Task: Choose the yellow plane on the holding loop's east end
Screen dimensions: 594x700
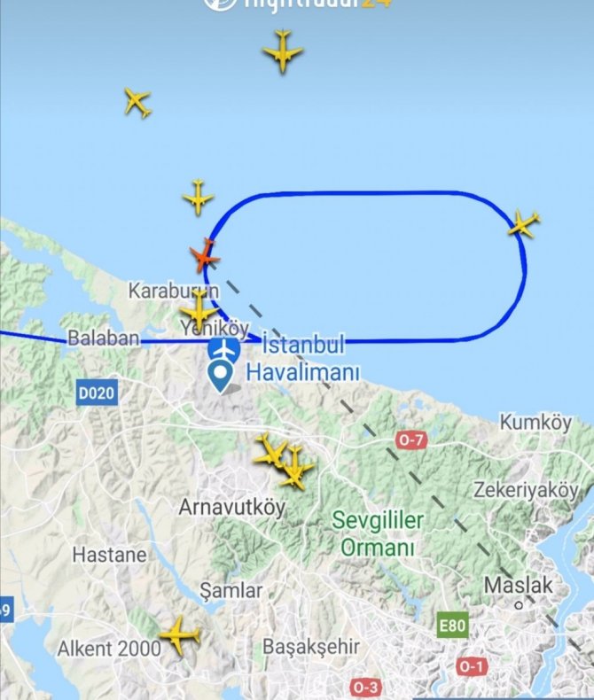Action: [524, 222]
